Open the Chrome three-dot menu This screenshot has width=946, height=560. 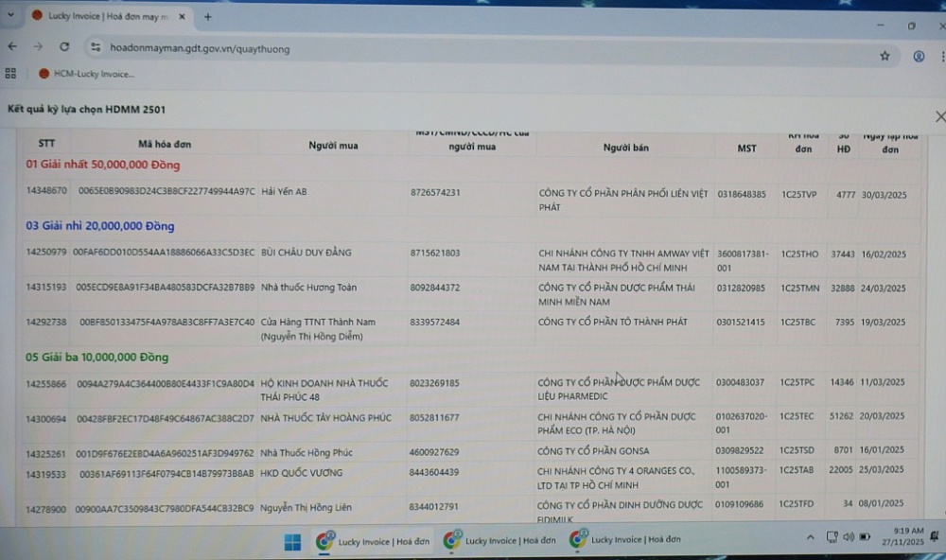pyautogui.click(x=941, y=57)
